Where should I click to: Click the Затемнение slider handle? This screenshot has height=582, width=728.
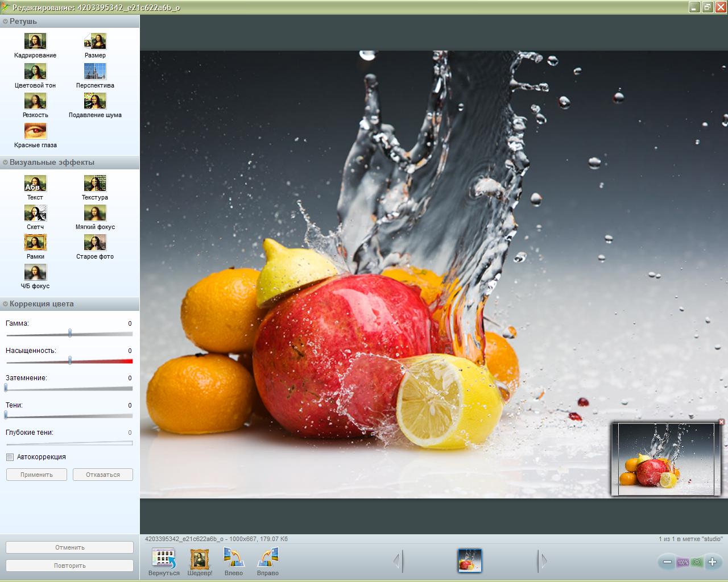[6, 388]
